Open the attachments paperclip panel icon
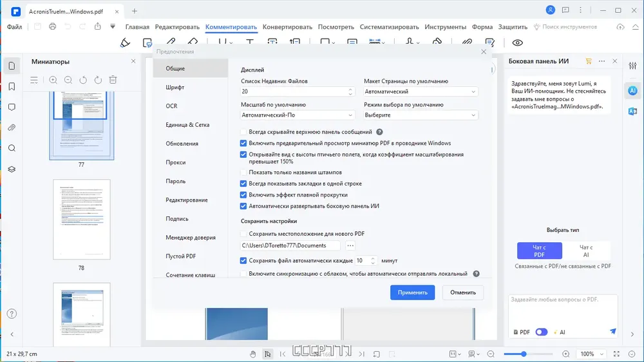The height and width of the screenshot is (362, 644). point(12,128)
